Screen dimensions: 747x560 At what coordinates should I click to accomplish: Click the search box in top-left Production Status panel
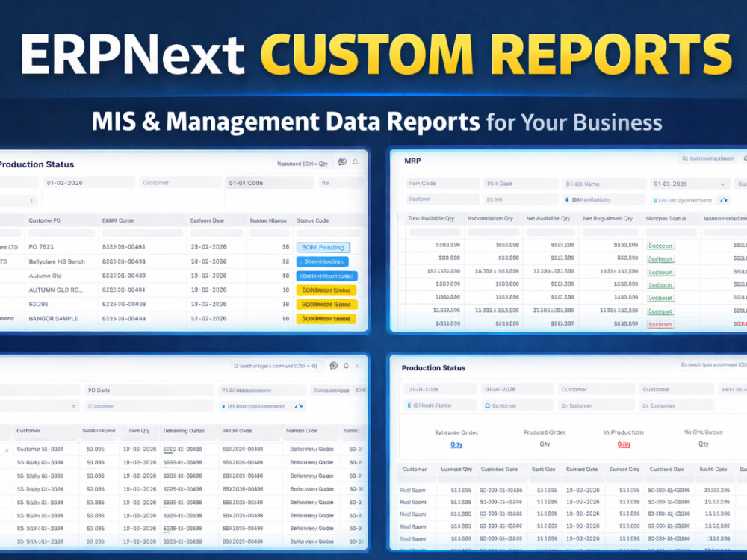tap(303, 164)
